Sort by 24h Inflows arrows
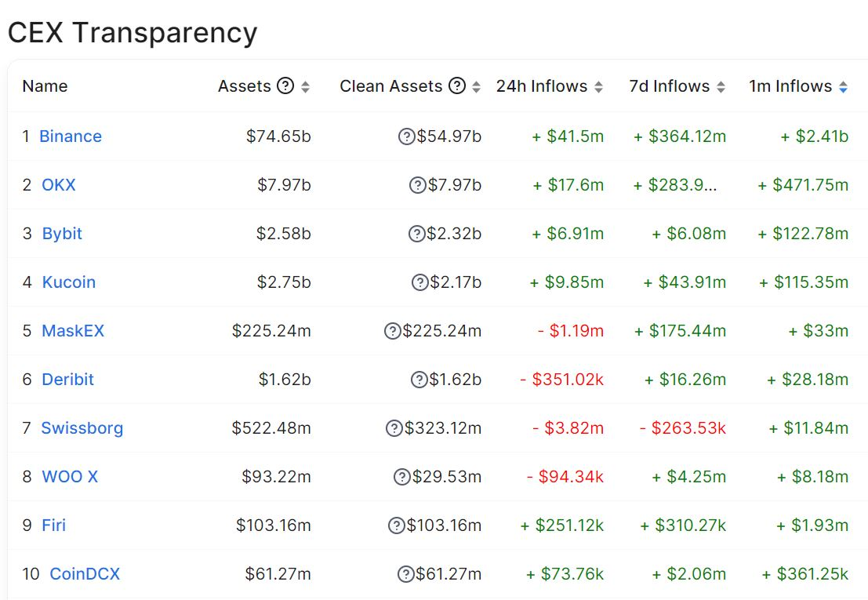Image resolution: width=868 pixels, height=600 pixels. pyautogui.click(x=599, y=87)
